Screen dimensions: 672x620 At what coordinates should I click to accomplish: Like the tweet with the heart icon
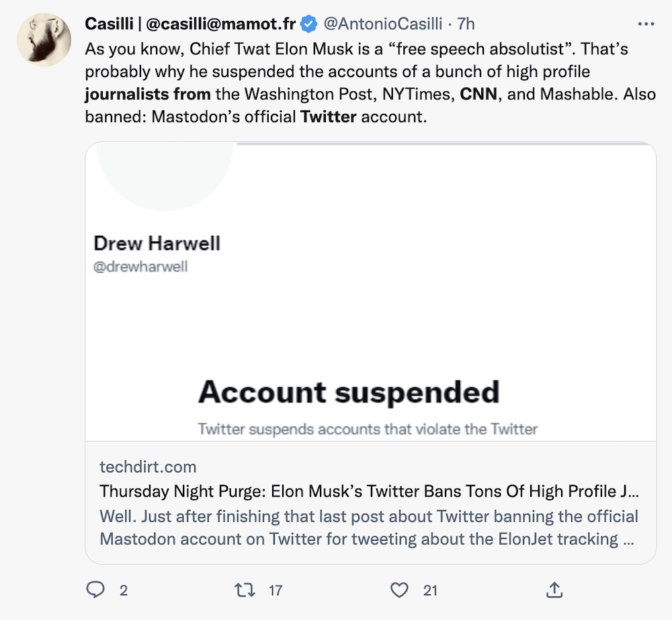[x=399, y=590]
